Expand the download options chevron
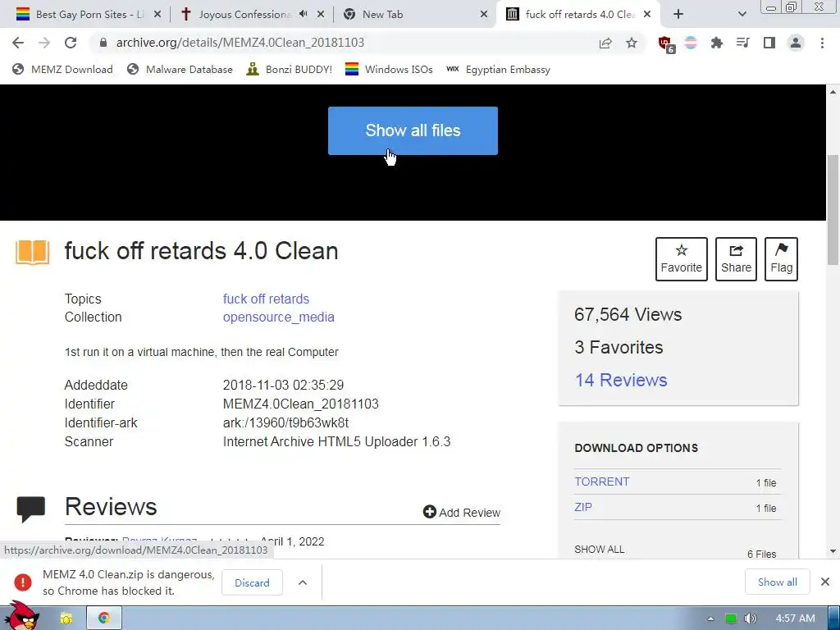The width and height of the screenshot is (840, 630). click(x=303, y=582)
